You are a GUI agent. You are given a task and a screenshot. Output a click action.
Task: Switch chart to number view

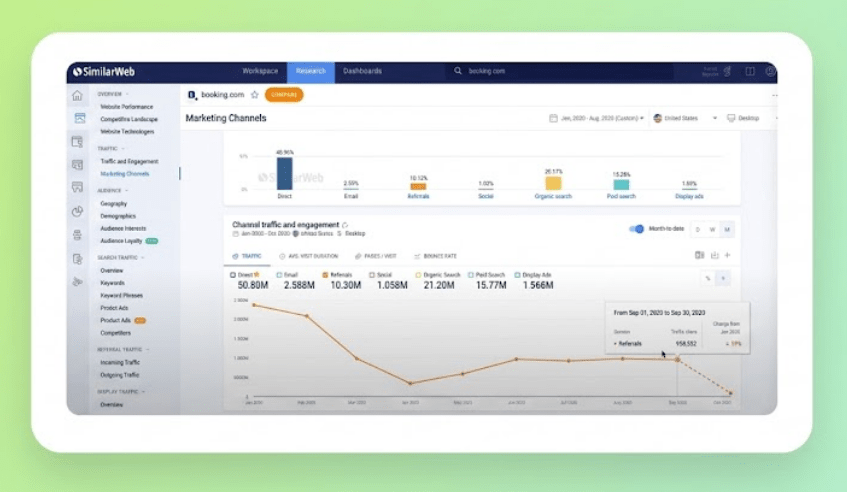723,279
